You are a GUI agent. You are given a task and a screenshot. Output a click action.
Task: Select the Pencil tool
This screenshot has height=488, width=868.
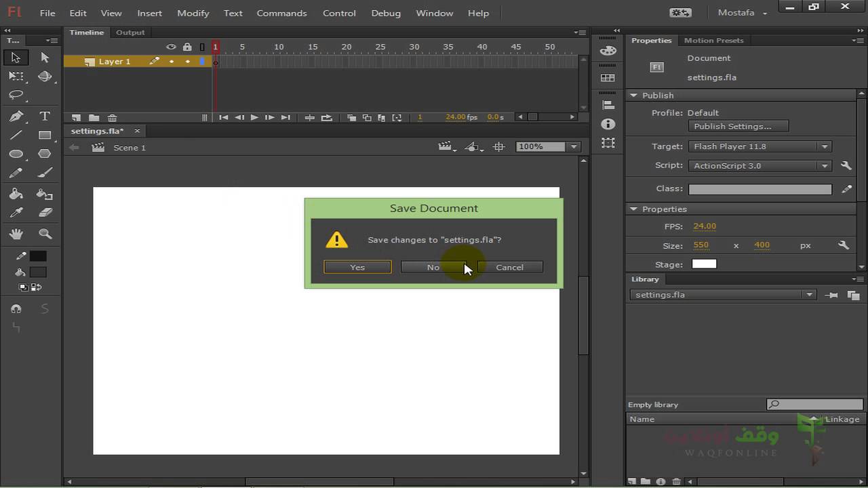click(x=16, y=174)
